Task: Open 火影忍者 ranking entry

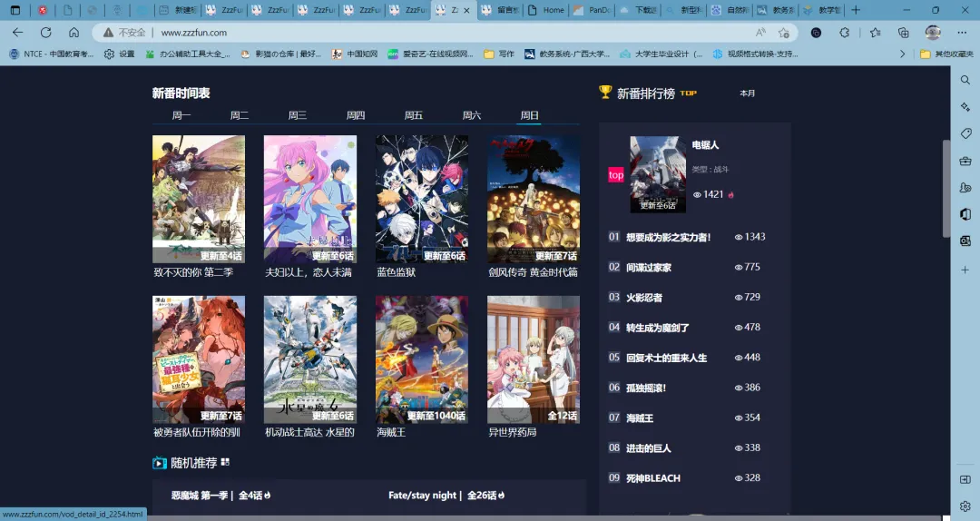Action: 644,298
